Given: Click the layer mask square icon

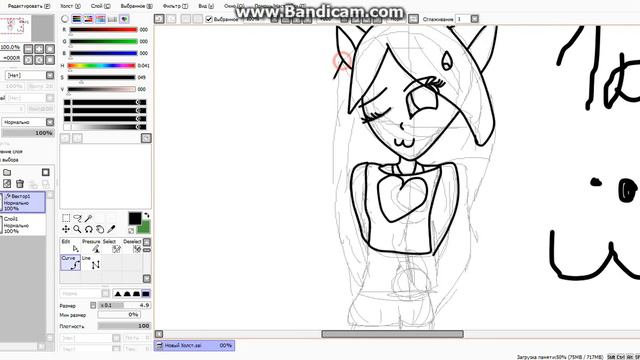Looking at the screenshot, I should pyautogui.click(x=46, y=172).
